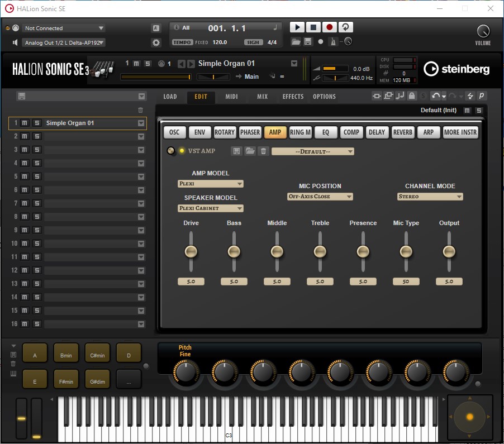Click the MIDI palette icon near Not Connected
Viewport: 504px width, 444px height.
16,28
